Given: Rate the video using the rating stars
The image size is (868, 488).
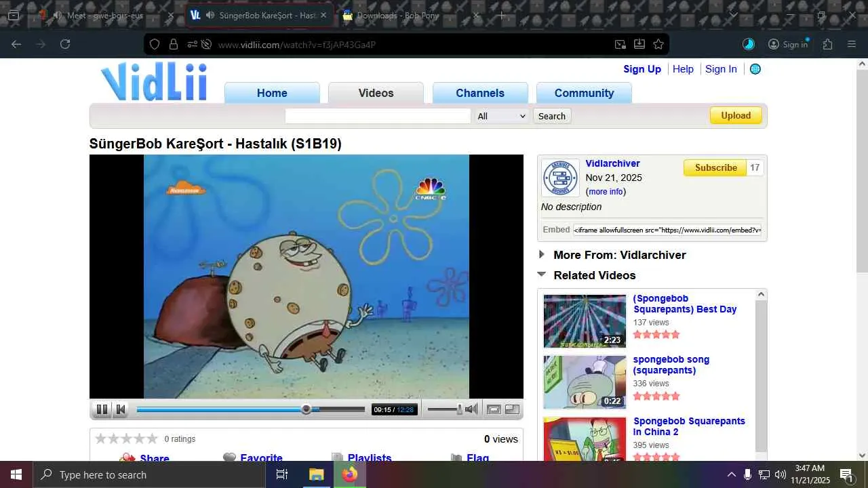Looking at the screenshot, I should [126, 439].
